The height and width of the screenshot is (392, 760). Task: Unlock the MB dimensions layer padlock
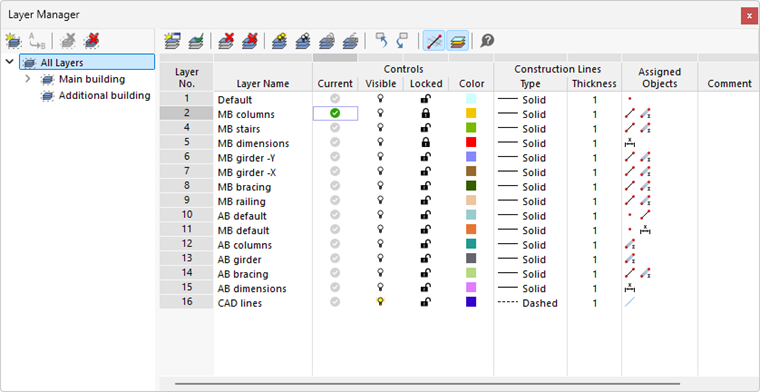pyautogui.click(x=426, y=142)
